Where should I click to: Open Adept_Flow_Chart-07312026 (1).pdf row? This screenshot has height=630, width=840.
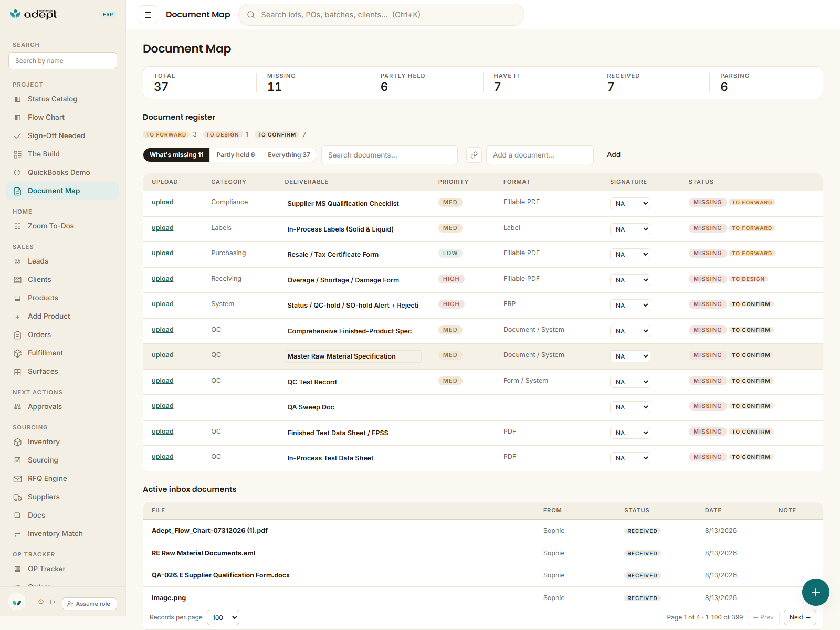482,531
